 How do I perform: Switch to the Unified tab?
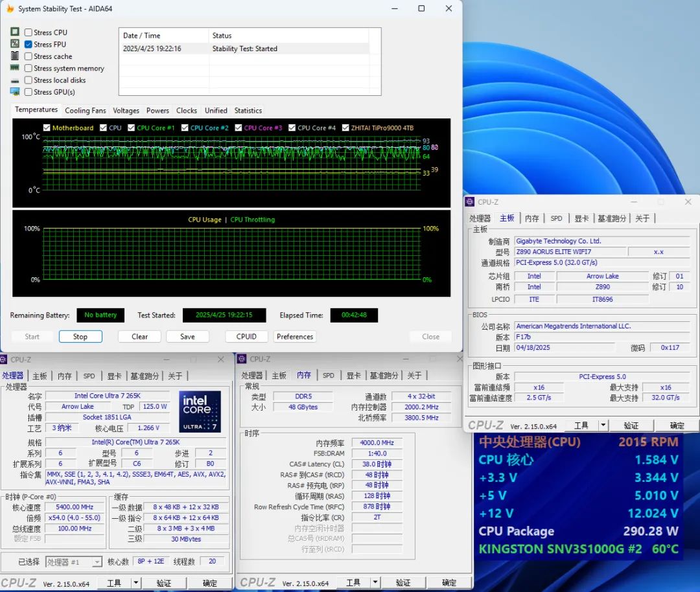(x=216, y=110)
